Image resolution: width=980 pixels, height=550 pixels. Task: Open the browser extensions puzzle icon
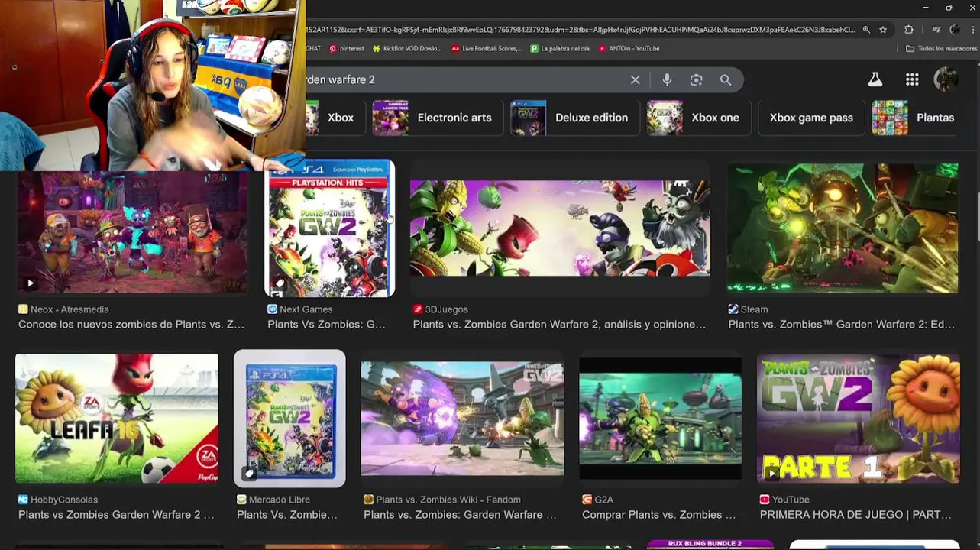909,30
